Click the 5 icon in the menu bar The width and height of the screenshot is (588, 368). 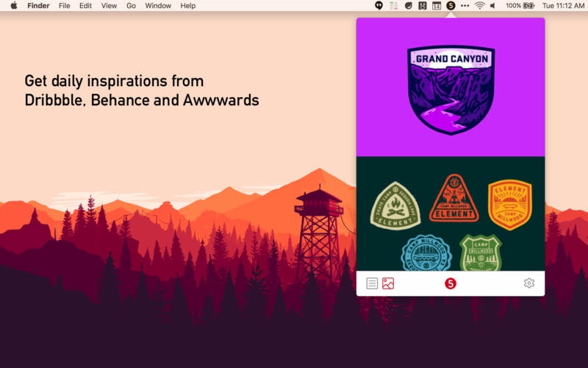451,6
